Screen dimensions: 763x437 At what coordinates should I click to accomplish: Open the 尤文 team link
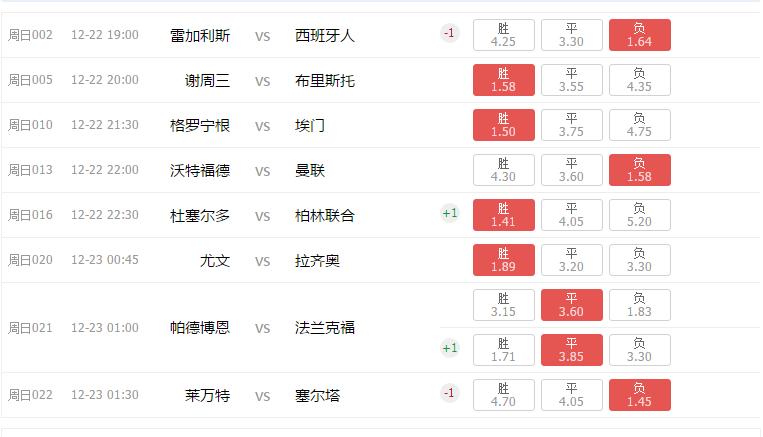tap(215, 261)
